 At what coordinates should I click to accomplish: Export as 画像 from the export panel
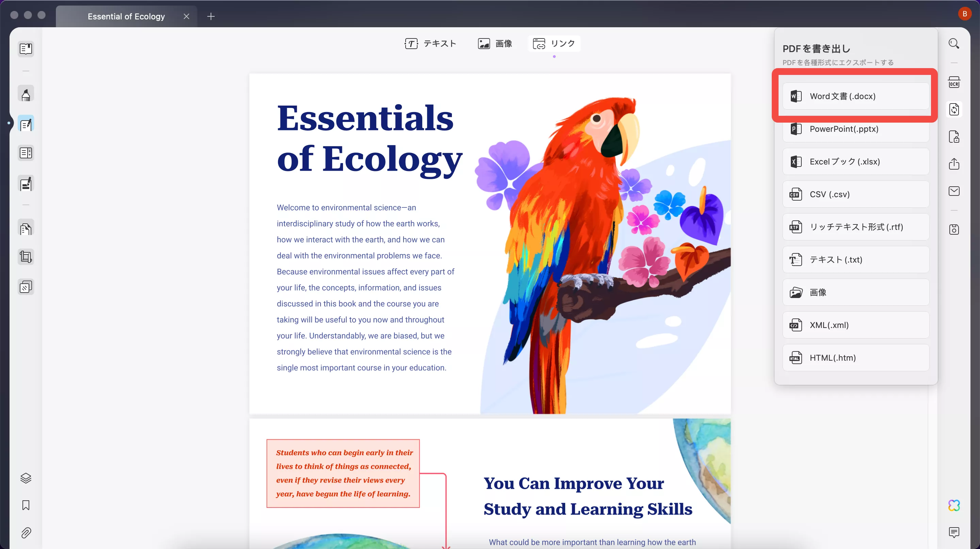tap(855, 293)
